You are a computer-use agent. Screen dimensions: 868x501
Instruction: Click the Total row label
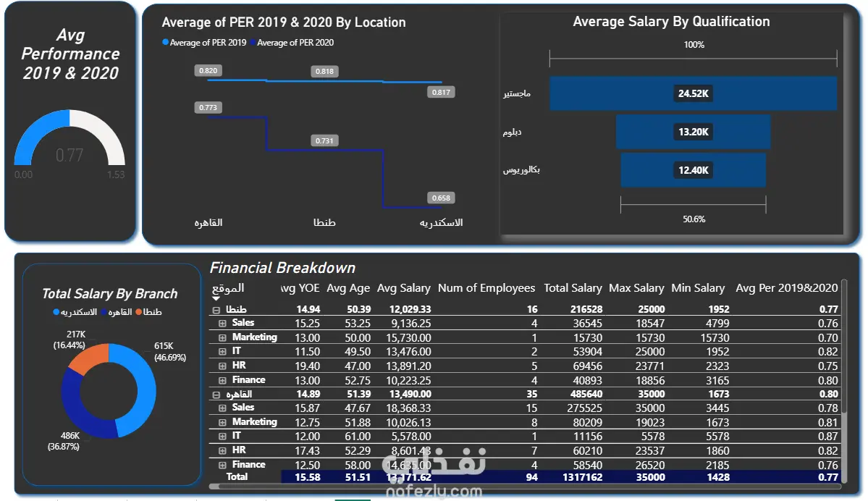(x=237, y=476)
